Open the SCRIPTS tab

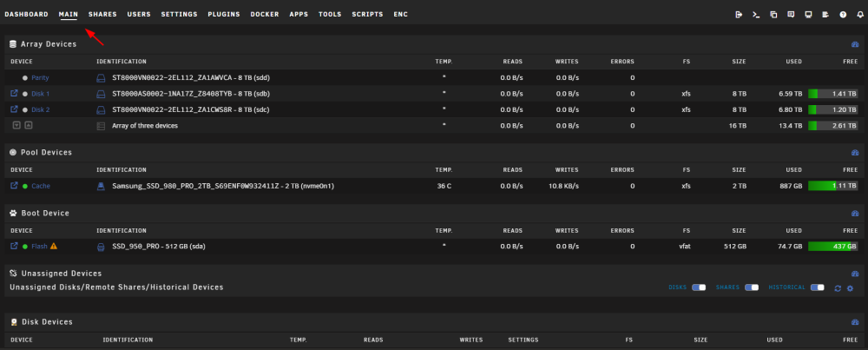click(x=367, y=15)
